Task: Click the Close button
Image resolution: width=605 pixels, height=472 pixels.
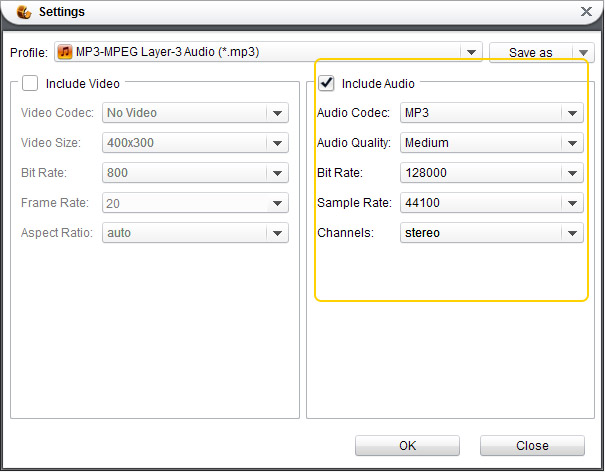Action: tap(532, 446)
